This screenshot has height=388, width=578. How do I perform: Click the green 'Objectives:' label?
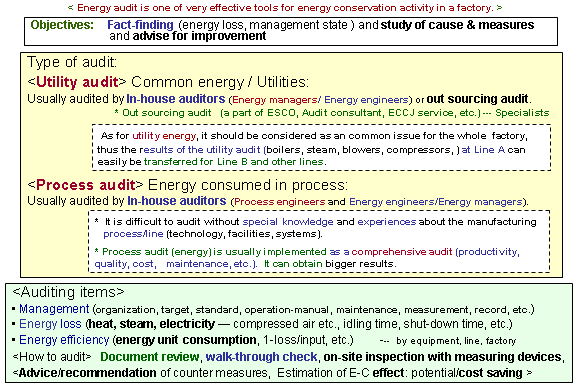pyautogui.click(x=62, y=25)
